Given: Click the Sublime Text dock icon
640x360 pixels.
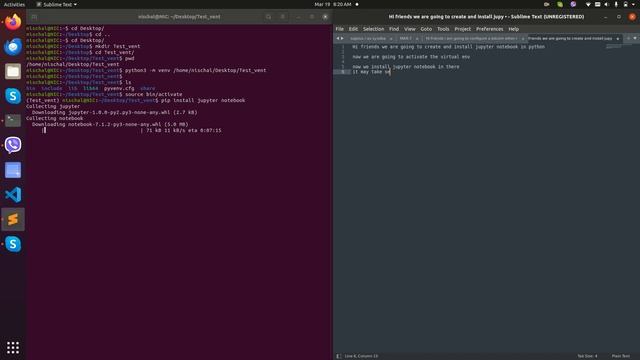Looking at the screenshot, I should click(13, 219).
